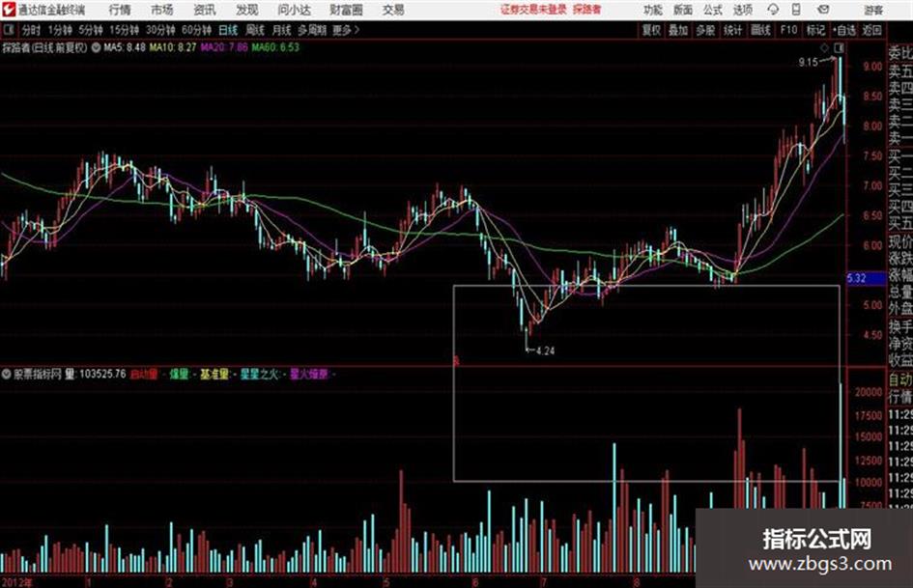This screenshot has width=913, height=588.
Task: Click the 5.32 current price marker
Action: pos(866,278)
